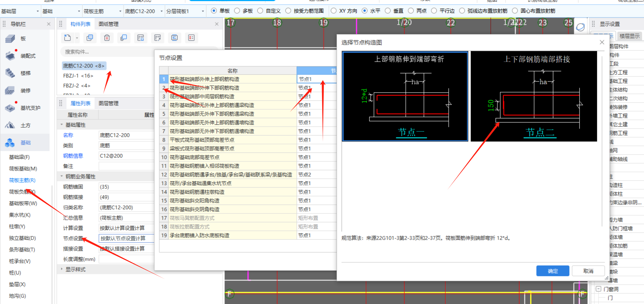This screenshot has width=644, height=304.
Task: Click the circular view orbit icon
Action: point(580,27)
